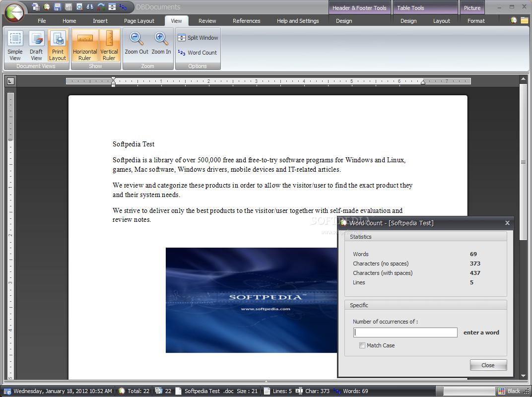The image size is (532, 397).
Task: Open the Review tab
Action: point(207,21)
